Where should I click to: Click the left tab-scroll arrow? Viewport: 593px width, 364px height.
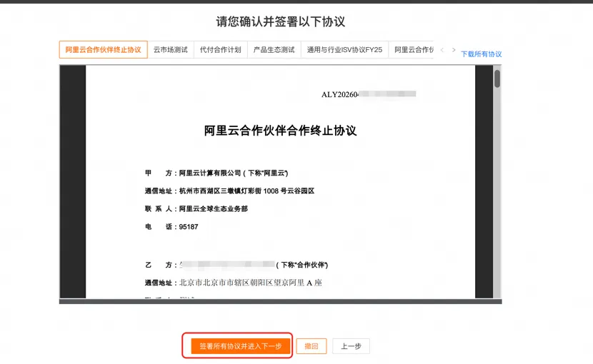pyautogui.click(x=442, y=50)
